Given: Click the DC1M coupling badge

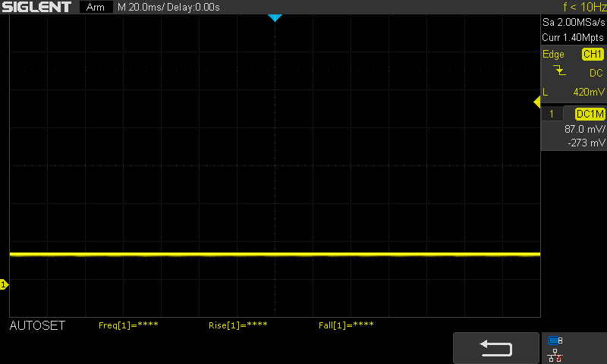Looking at the screenshot, I should [590, 114].
